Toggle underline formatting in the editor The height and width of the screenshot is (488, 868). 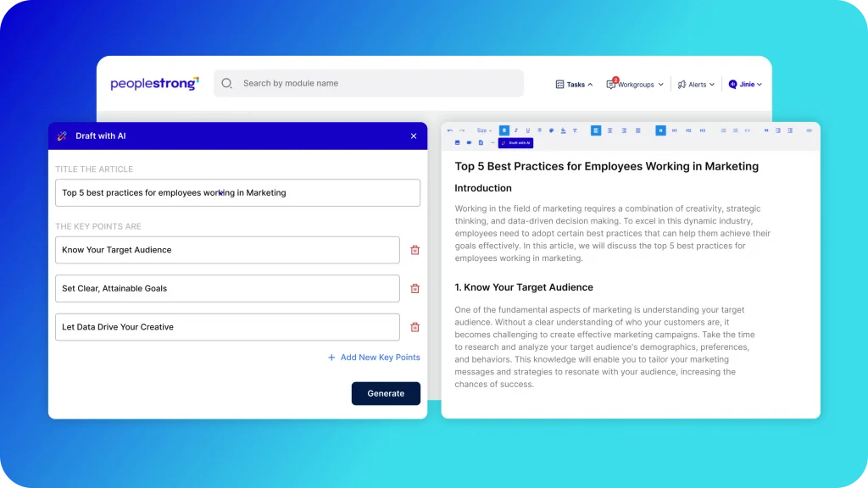click(527, 130)
